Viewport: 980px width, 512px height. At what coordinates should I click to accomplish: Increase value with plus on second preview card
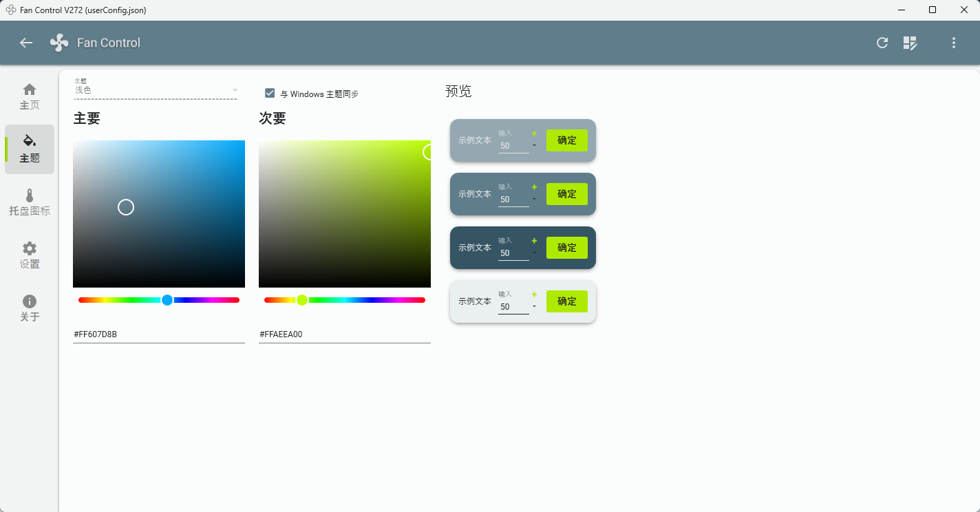tap(534, 187)
